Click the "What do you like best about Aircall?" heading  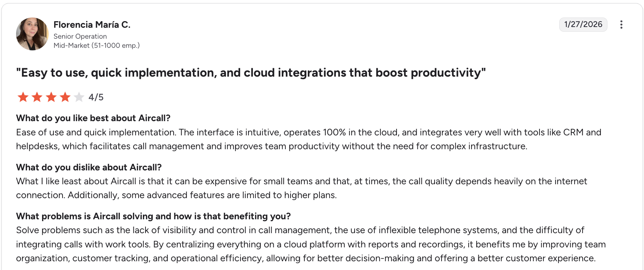pyautogui.click(x=93, y=118)
